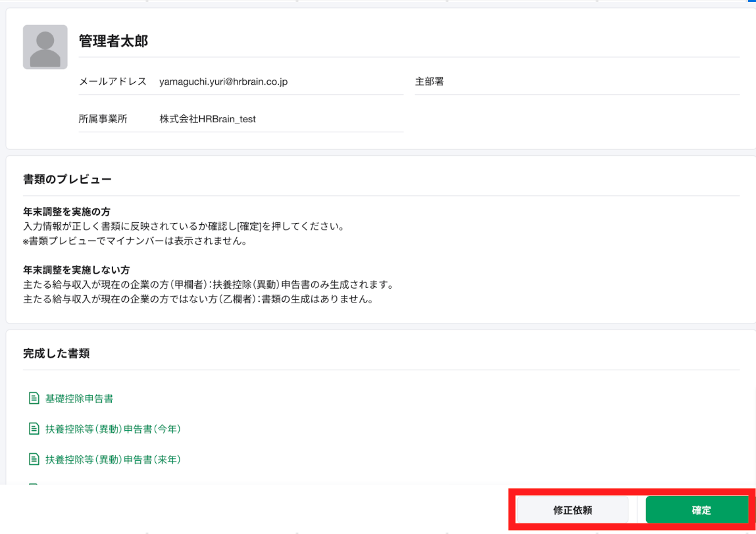Open the 扶養控除等(異動)申告書(今年) link
756x534 pixels.
[113, 429]
